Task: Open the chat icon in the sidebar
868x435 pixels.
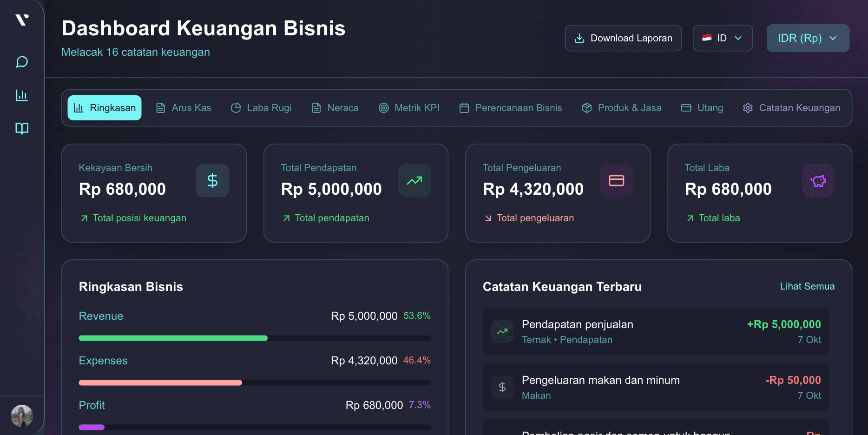Action: pyautogui.click(x=21, y=62)
